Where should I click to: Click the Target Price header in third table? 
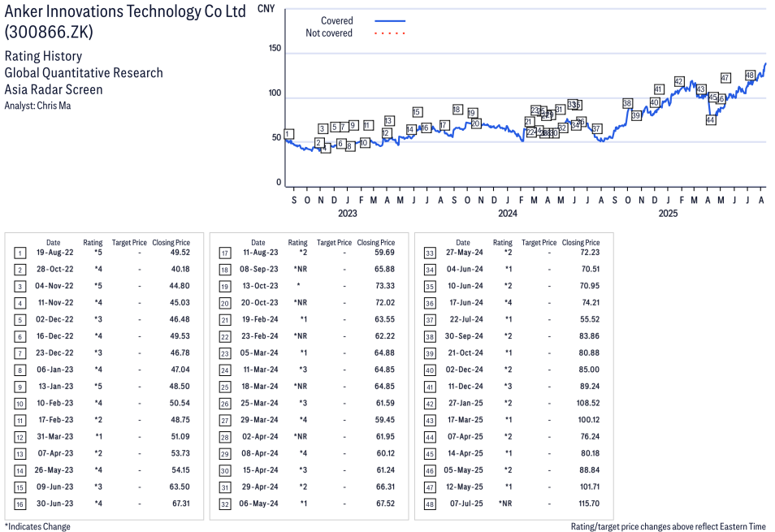coord(539,243)
